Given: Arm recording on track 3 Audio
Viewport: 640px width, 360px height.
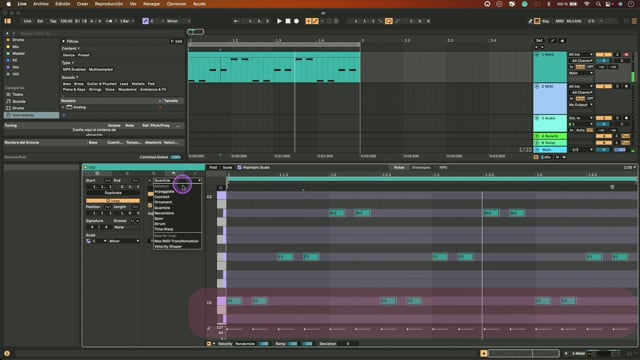Looking at the screenshot, I should 626,118.
